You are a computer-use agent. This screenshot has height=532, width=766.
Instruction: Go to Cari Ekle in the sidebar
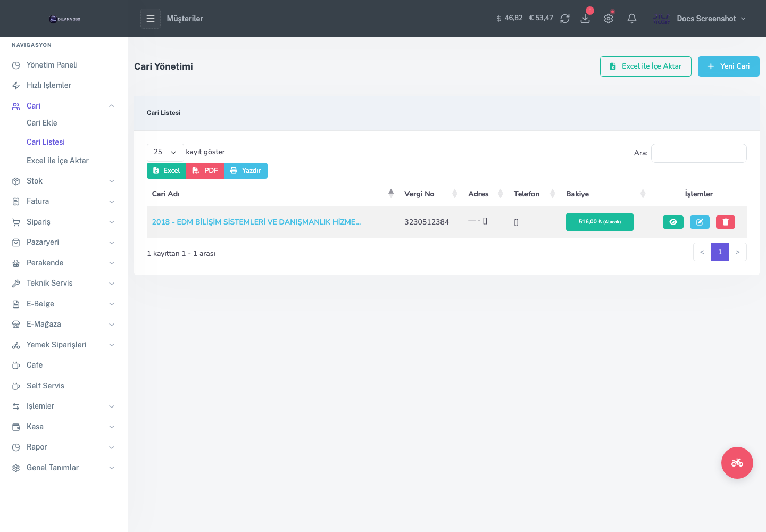(42, 123)
